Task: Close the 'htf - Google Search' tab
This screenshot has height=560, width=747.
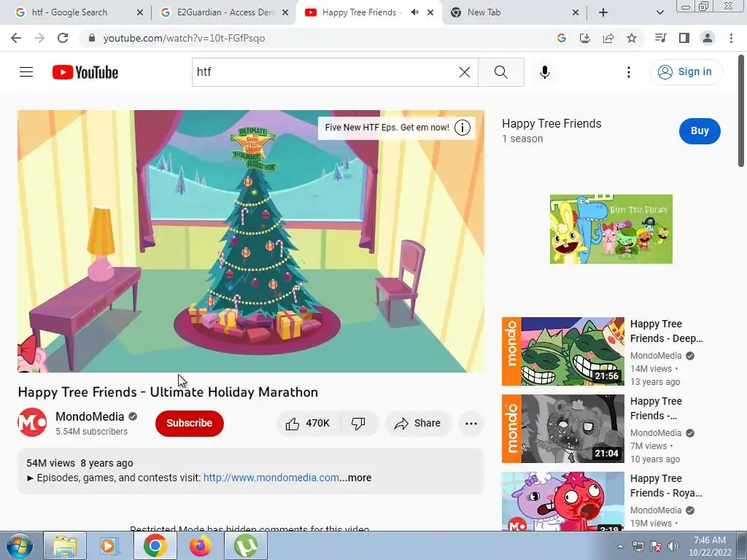Action: pos(139,12)
